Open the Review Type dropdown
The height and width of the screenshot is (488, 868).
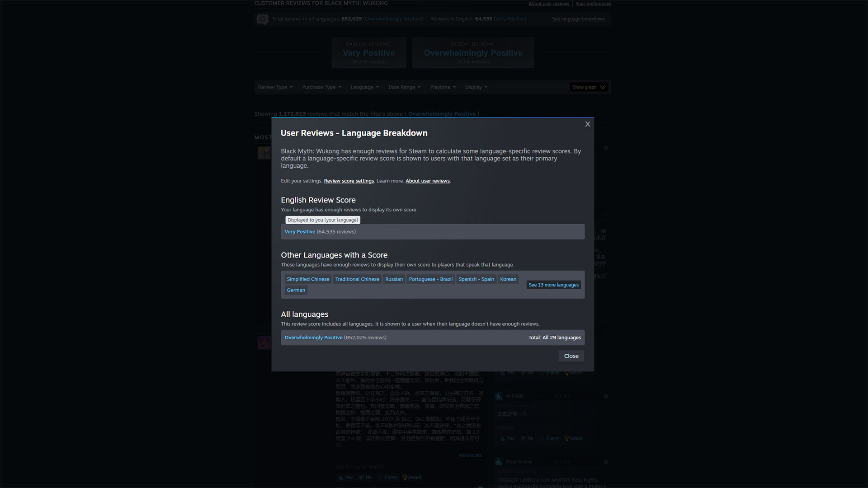(x=275, y=87)
